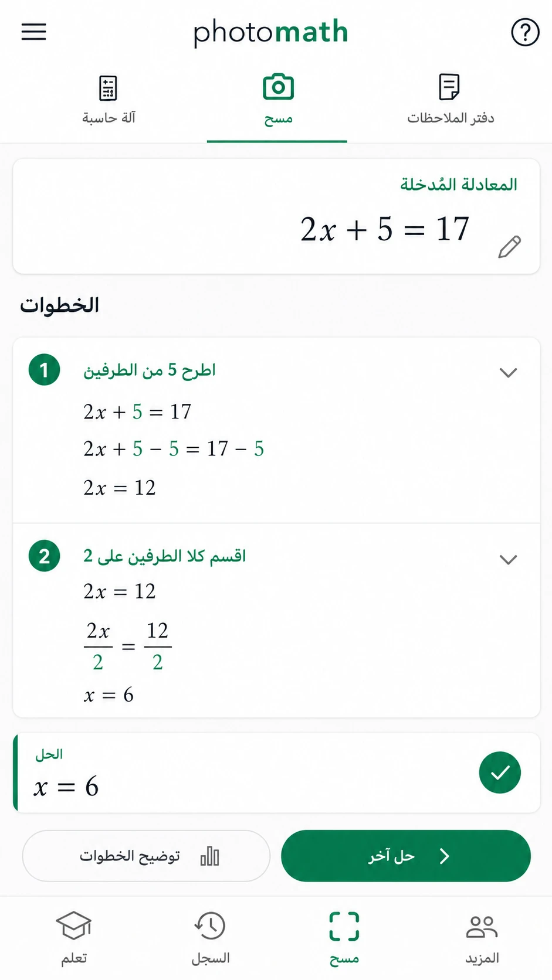552x980 pixels.
Task: Expand step 2 chevron (اقسم كلا الطرفين على 2)
Action: (x=508, y=559)
